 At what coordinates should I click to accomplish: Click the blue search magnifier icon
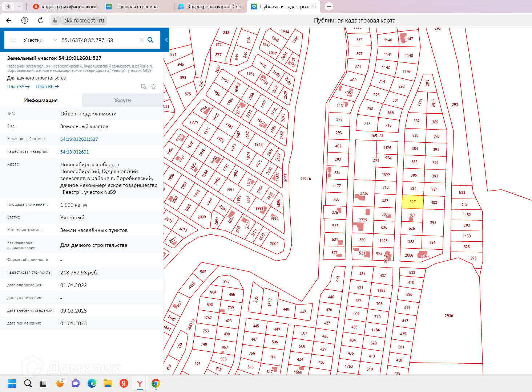(150, 40)
